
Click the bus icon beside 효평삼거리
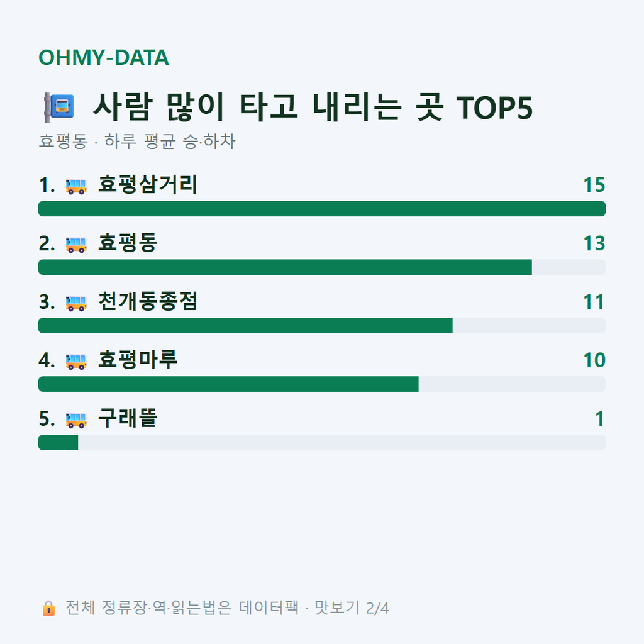tap(76, 186)
